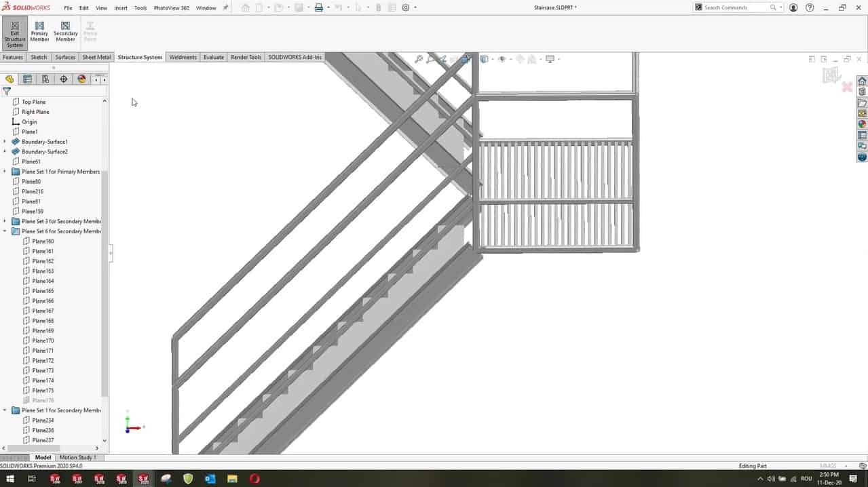Select Plane165 in the feature tree
The image size is (868, 487).
[43, 291]
